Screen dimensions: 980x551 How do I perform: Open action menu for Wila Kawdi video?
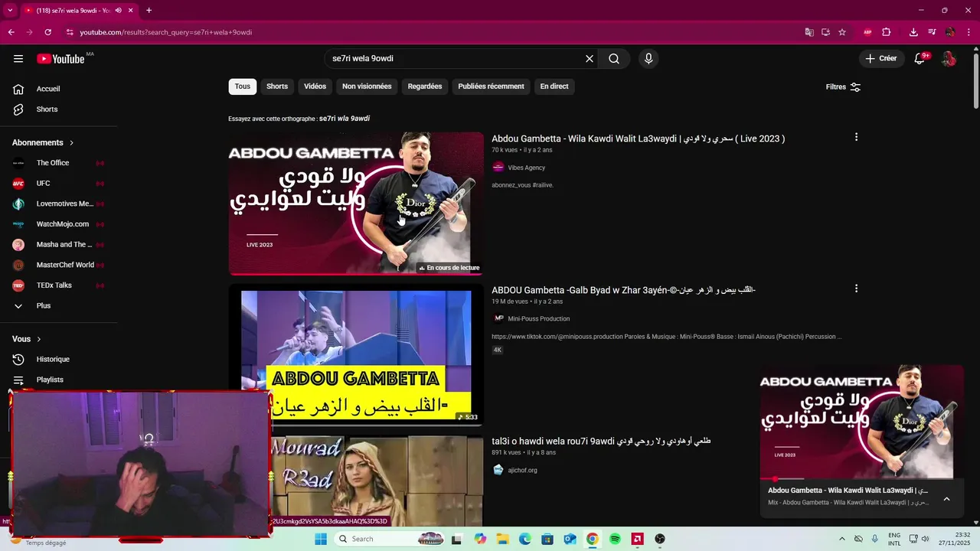pos(856,137)
